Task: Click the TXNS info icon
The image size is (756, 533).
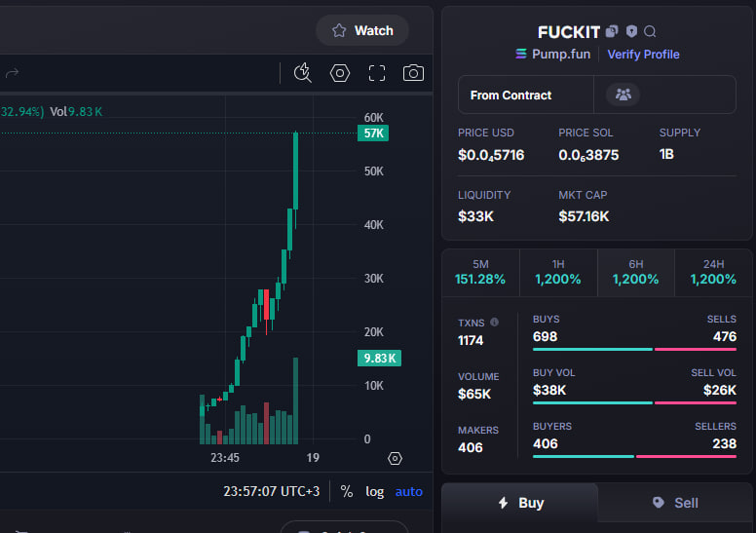Action: (494, 323)
